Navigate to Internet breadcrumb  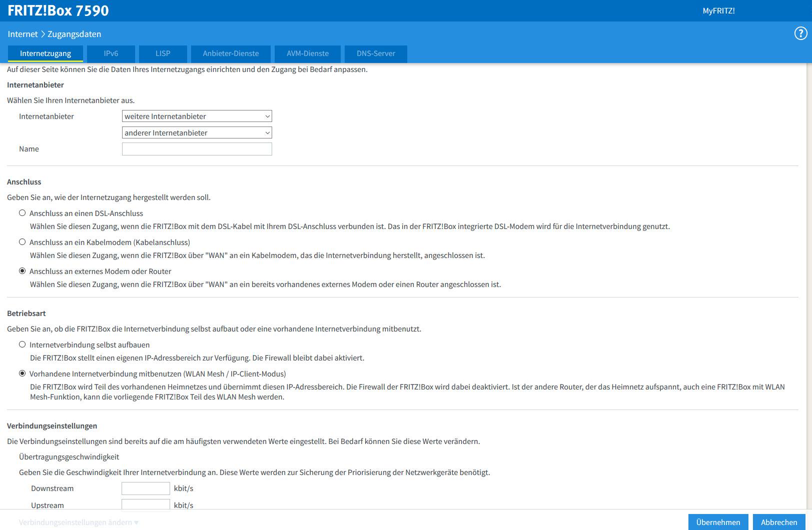(x=23, y=34)
